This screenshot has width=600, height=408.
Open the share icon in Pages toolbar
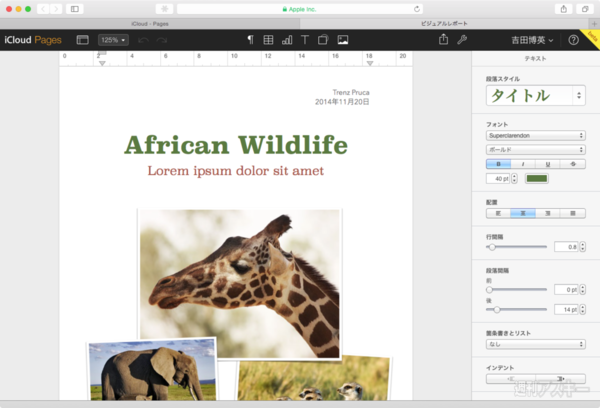pos(444,40)
